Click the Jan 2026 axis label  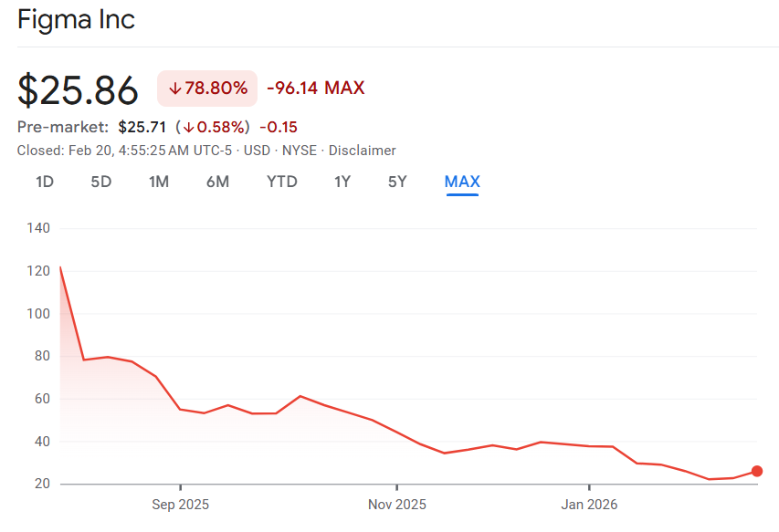(589, 505)
